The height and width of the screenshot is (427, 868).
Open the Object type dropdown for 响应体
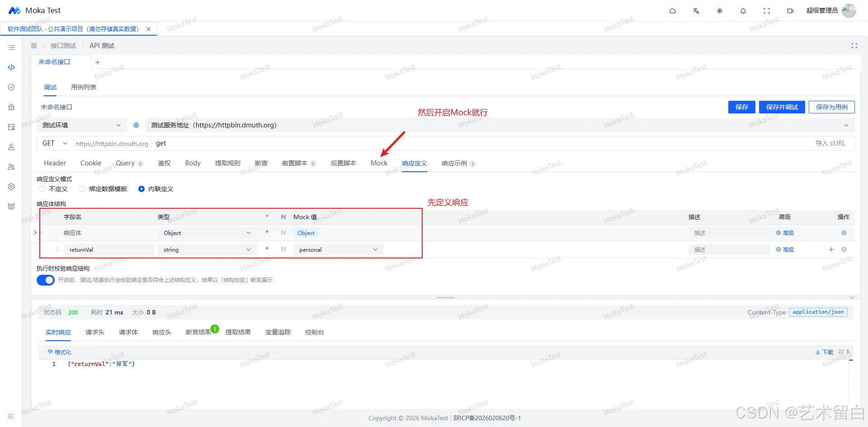pyautogui.click(x=207, y=233)
